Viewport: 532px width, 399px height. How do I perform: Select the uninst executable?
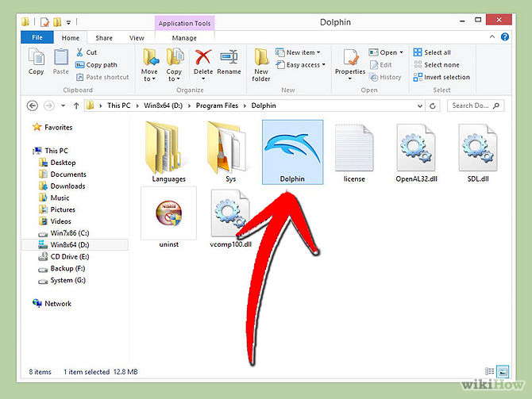coord(168,218)
